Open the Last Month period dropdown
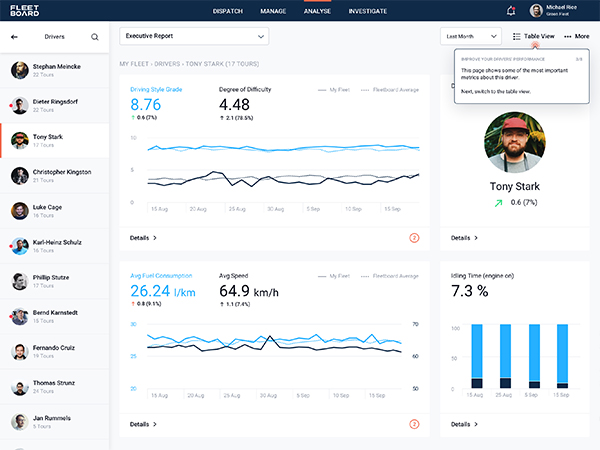The width and height of the screenshot is (600, 450). pyautogui.click(x=471, y=36)
